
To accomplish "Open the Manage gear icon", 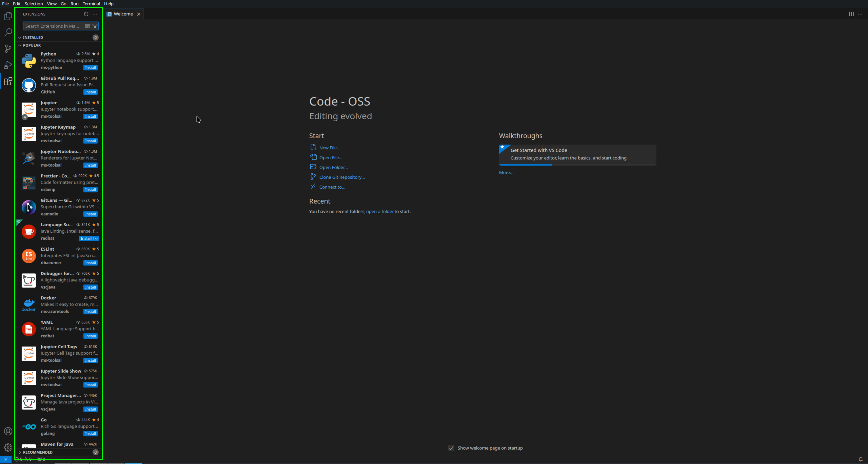I will 8,448.
